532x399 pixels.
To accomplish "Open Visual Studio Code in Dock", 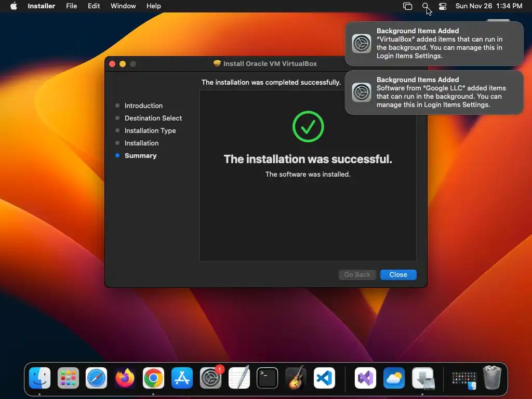I will point(324,378).
